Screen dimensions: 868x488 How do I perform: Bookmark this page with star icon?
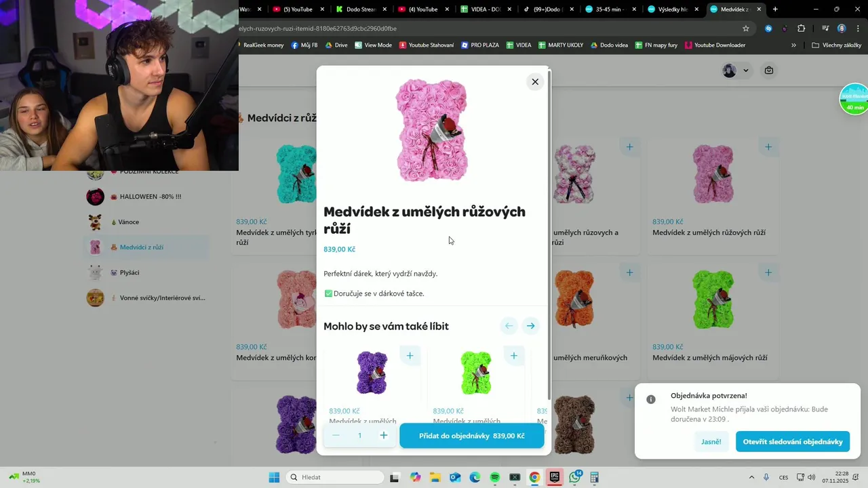point(746,28)
